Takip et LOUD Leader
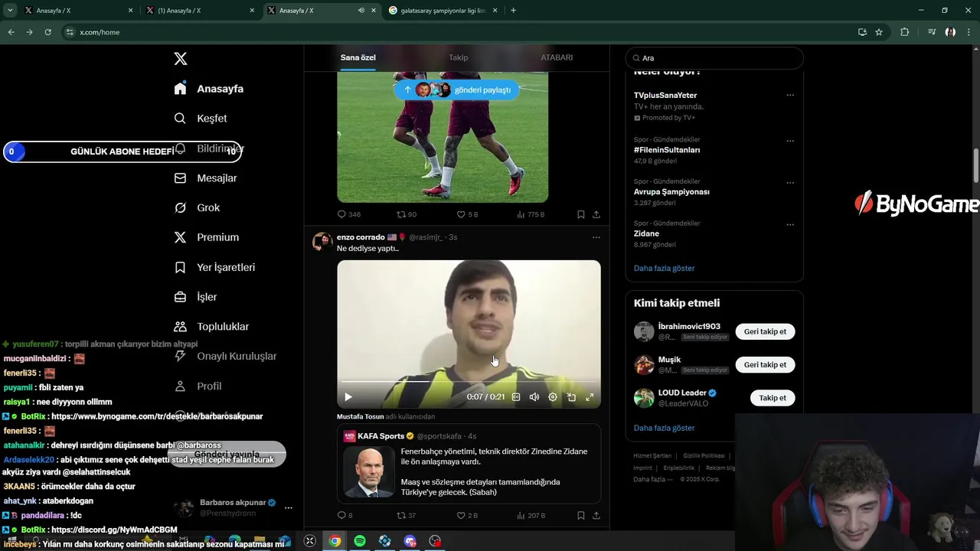 773,398
